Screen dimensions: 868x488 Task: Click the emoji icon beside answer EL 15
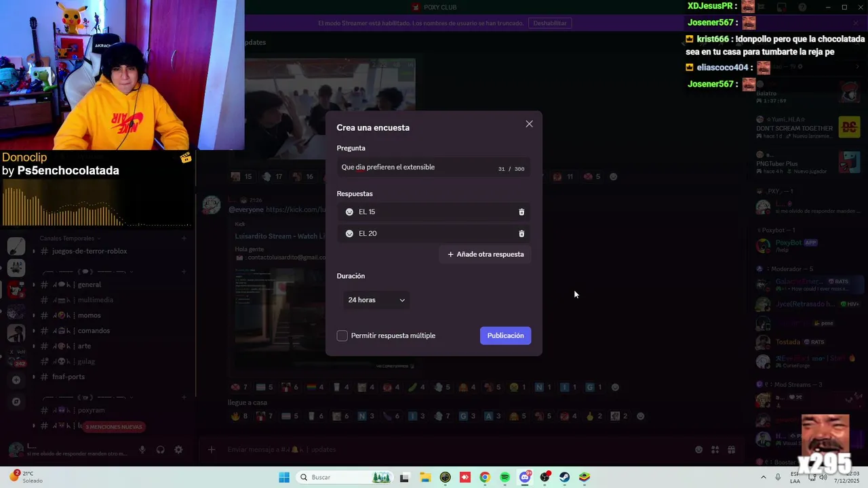349,212
